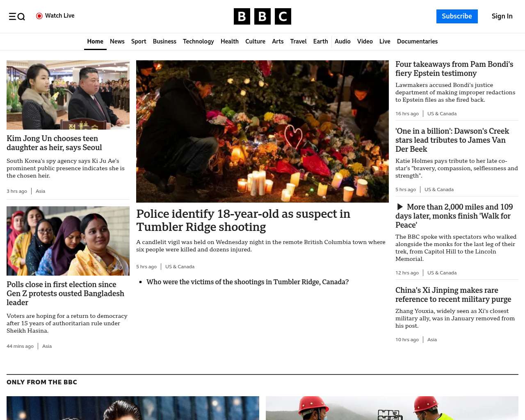Click the candlelit vigil main image
The height and width of the screenshot is (420, 525).
click(x=262, y=131)
